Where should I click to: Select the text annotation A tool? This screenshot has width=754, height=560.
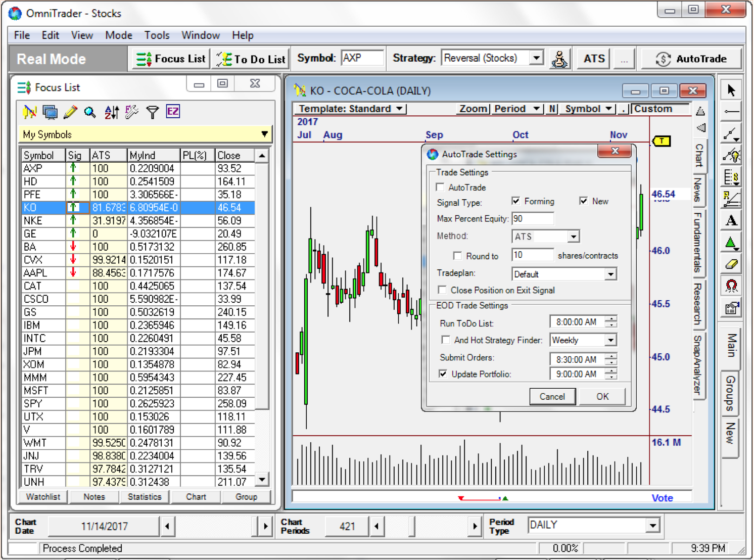(731, 220)
